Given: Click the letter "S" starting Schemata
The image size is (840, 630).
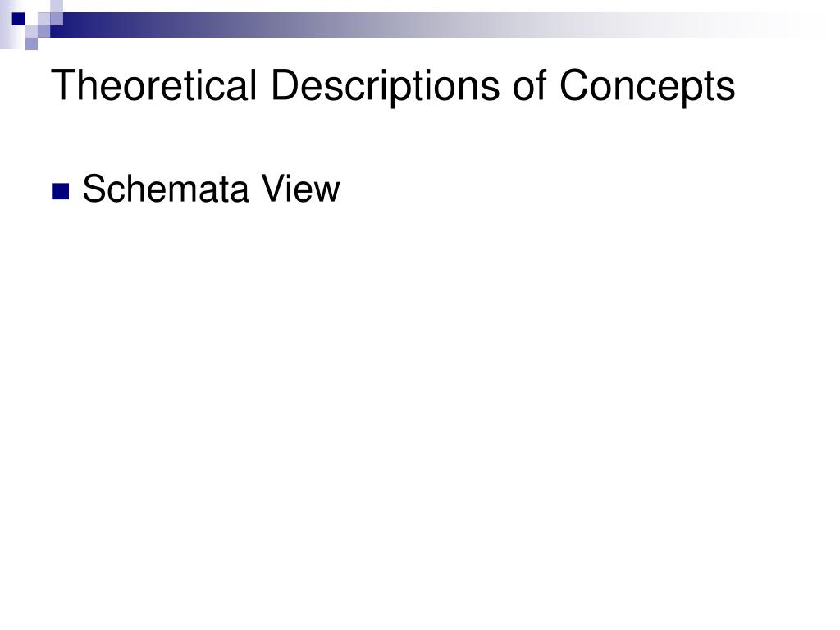Looking at the screenshot, I should (94, 189).
